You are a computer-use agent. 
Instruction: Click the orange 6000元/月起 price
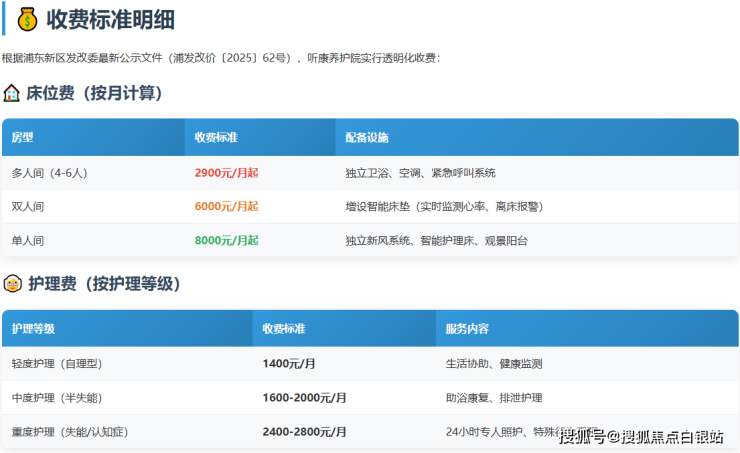(x=226, y=206)
